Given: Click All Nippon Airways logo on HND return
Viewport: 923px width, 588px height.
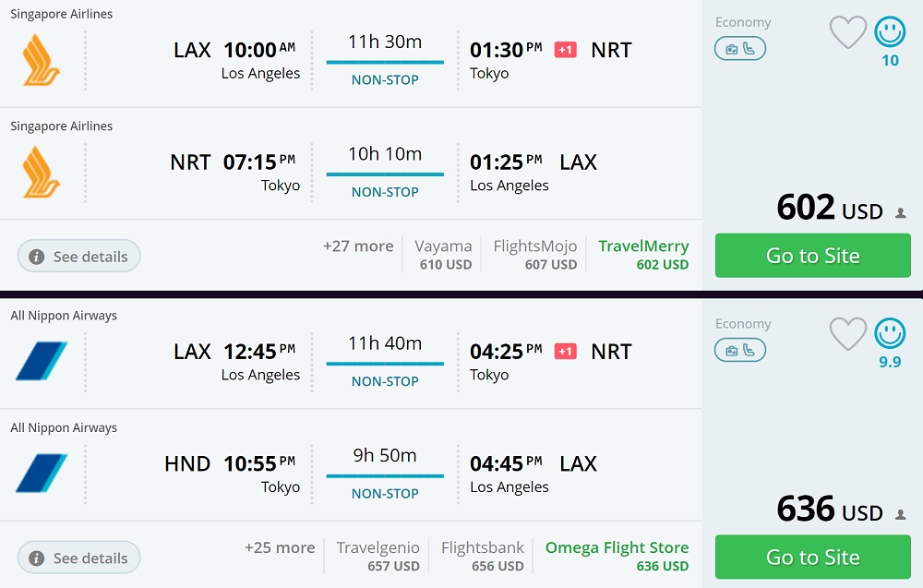Looking at the screenshot, I should tap(41, 473).
